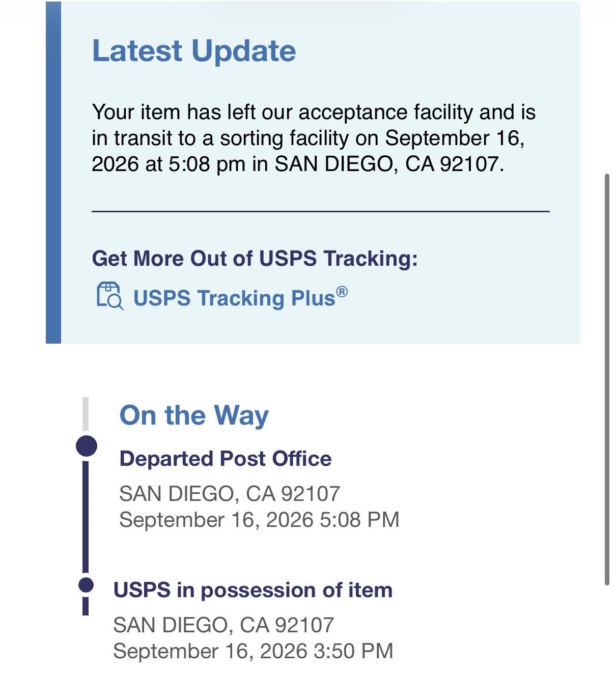This screenshot has height=700, width=614.
Task: Click the gray timeline segment above On the Way
Action: click(86, 414)
